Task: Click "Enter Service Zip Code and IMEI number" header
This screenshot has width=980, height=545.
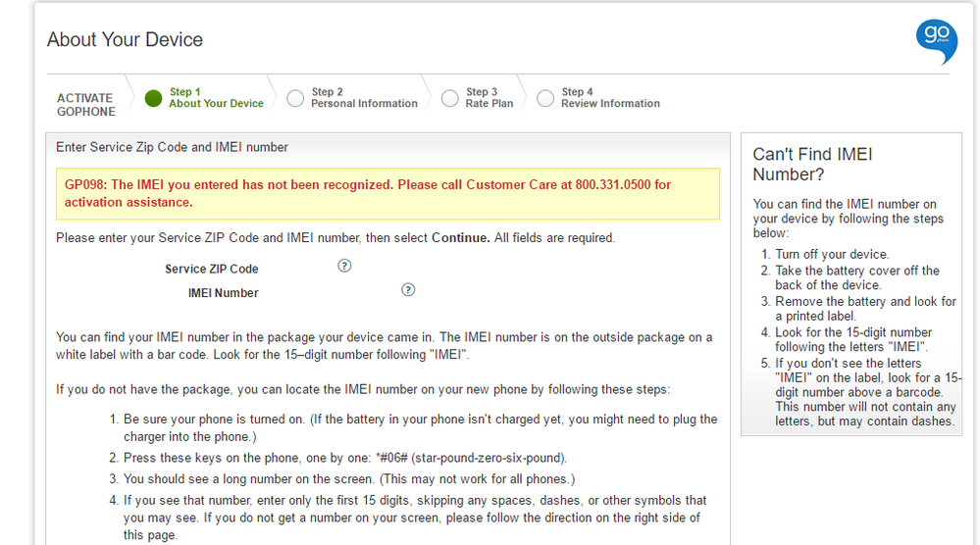Action: [x=172, y=147]
